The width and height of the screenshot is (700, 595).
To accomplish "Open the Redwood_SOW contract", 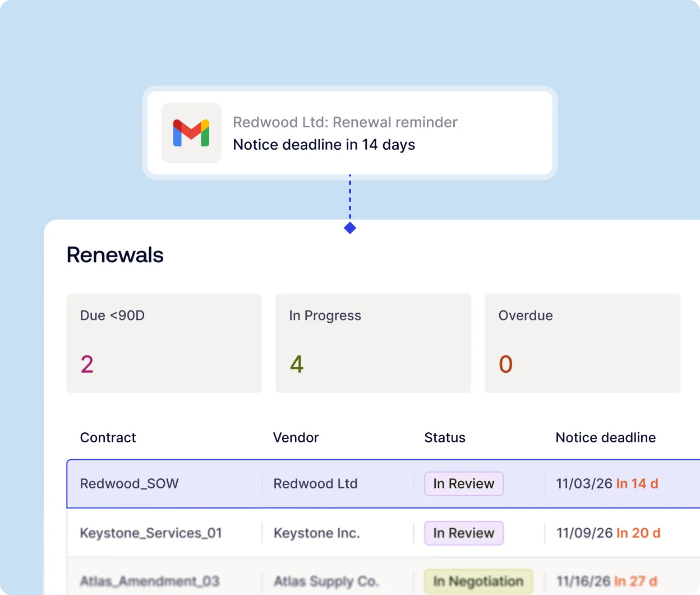I will coord(130,484).
